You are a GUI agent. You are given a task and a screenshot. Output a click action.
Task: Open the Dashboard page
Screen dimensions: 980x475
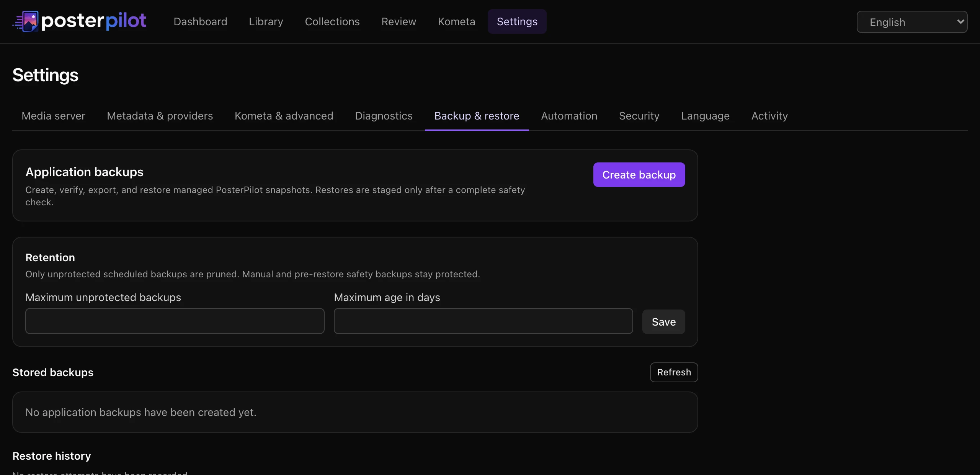(x=200, y=21)
